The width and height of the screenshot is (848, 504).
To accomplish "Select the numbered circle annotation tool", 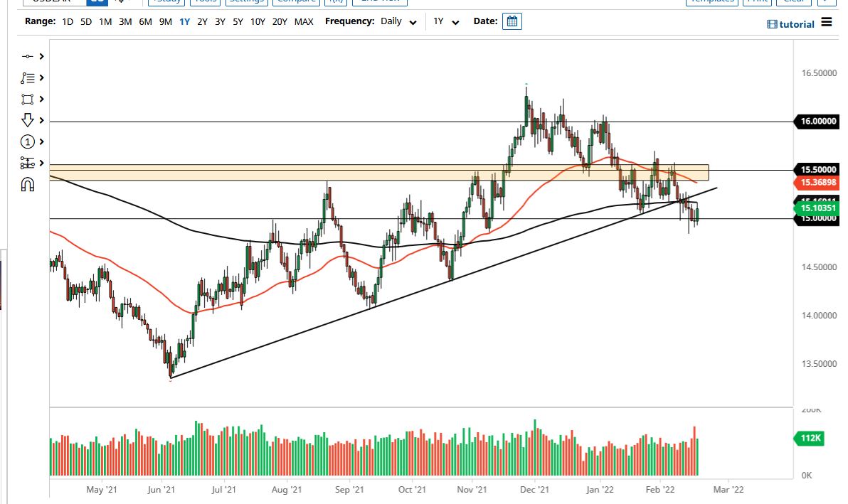I will tap(28, 141).
